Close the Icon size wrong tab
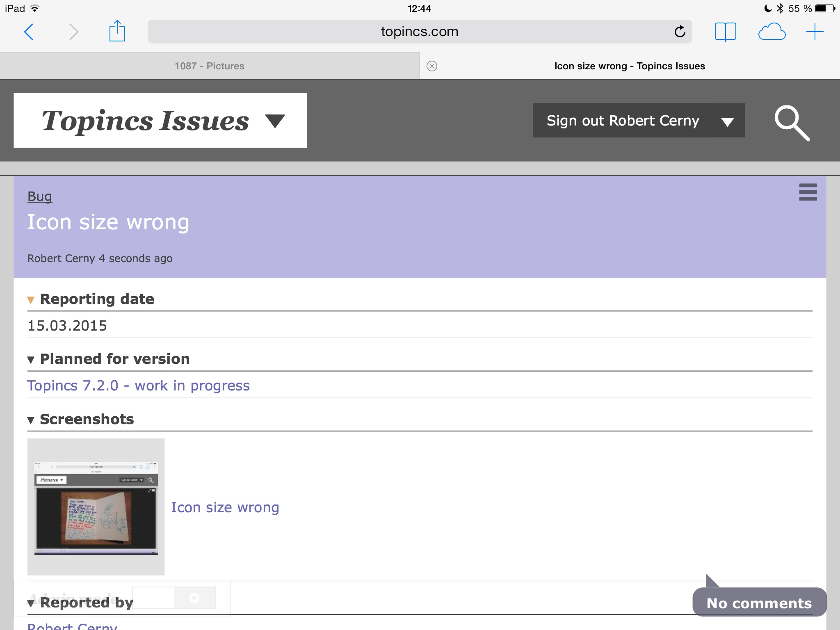 (431, 66)
